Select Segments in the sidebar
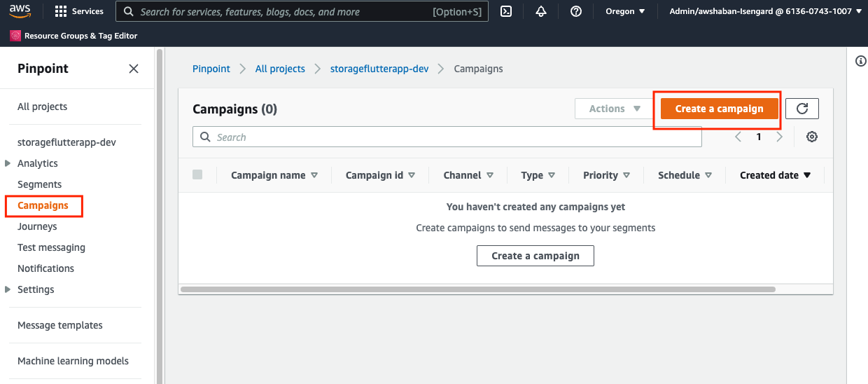The image size is (868, 384). 39,184
